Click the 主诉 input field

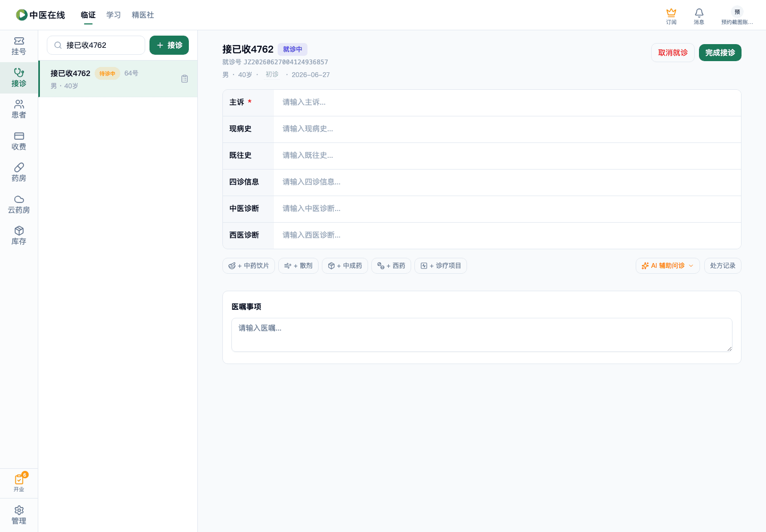point(507,103)
